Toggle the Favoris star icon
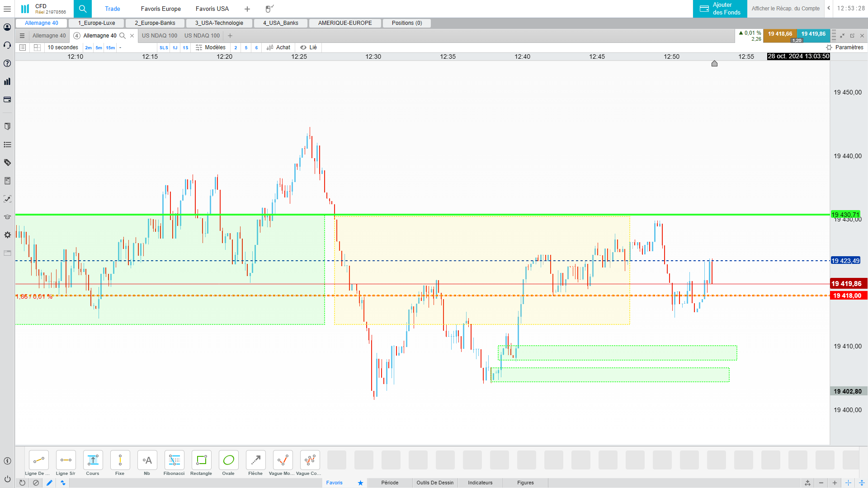The height and width of the screenshot is (488, 868). click(360, 483)
